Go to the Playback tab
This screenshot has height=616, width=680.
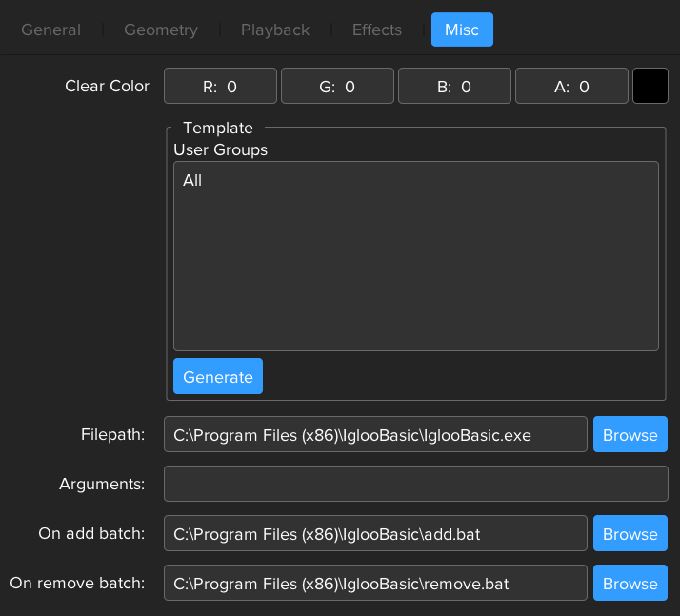[275, 30]
